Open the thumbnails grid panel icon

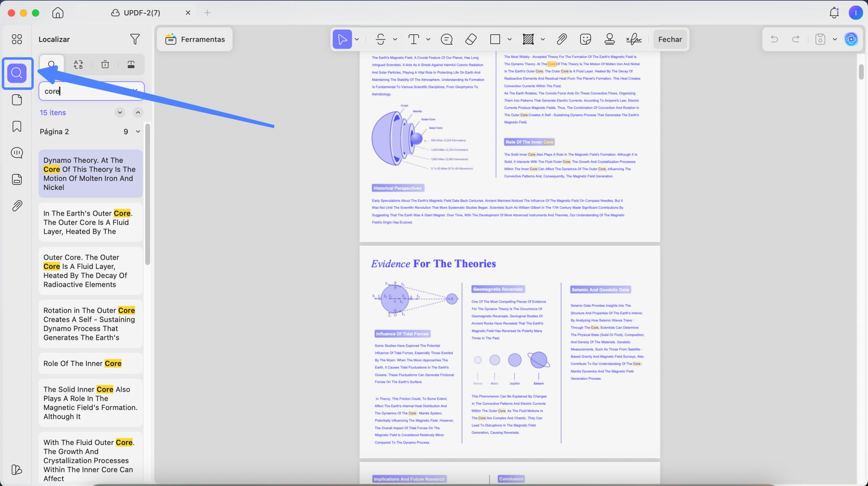click(17, 39)
